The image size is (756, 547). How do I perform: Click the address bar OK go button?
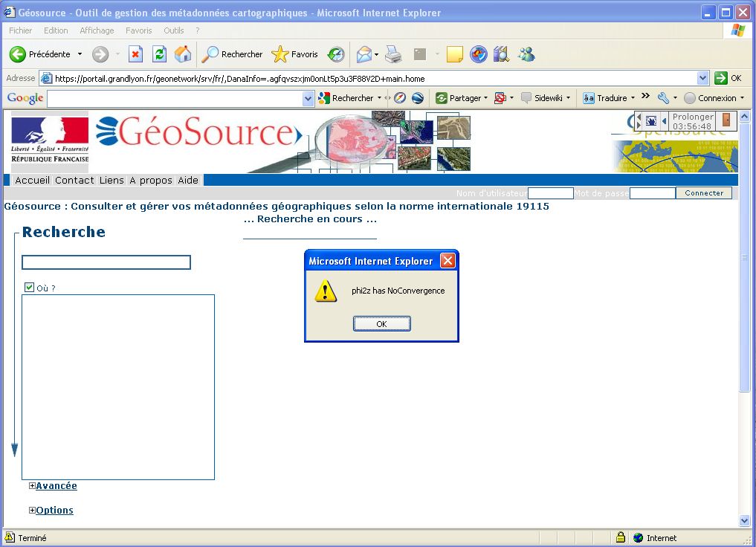click(x=728, y=78)
